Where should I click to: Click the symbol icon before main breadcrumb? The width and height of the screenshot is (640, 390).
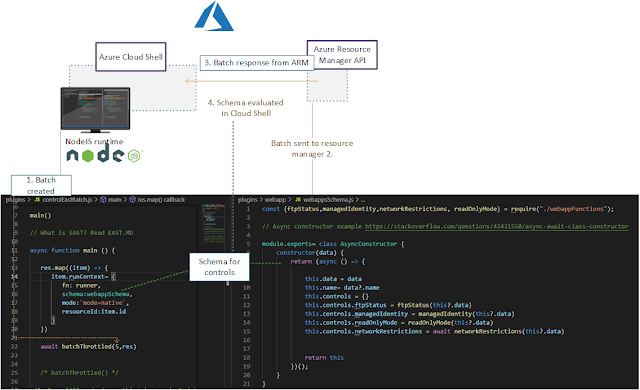point(103,199)
